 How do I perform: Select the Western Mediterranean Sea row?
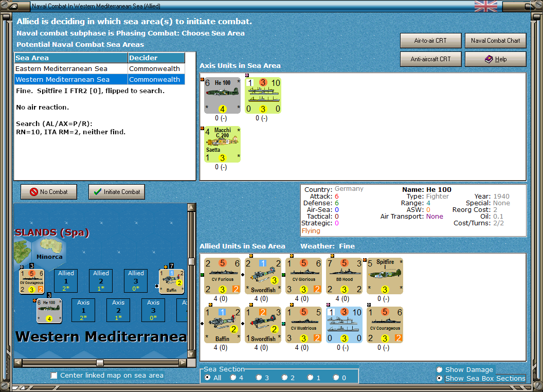pos(99,79)
